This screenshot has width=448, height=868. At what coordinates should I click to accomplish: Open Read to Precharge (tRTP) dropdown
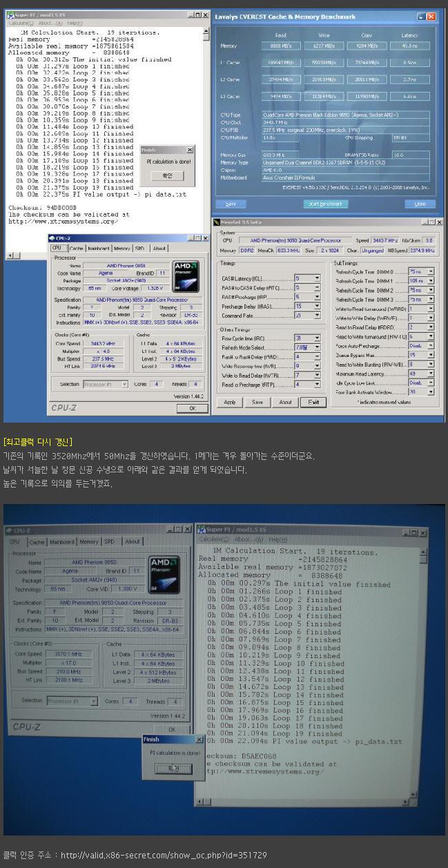[x=307, y=384]
